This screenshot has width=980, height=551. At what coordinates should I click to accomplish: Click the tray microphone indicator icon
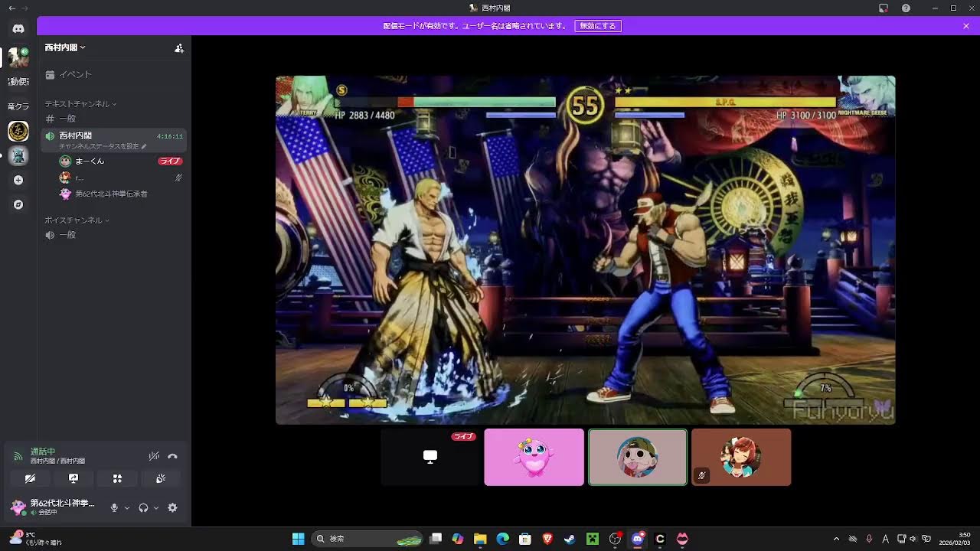[x=869, y=539]
